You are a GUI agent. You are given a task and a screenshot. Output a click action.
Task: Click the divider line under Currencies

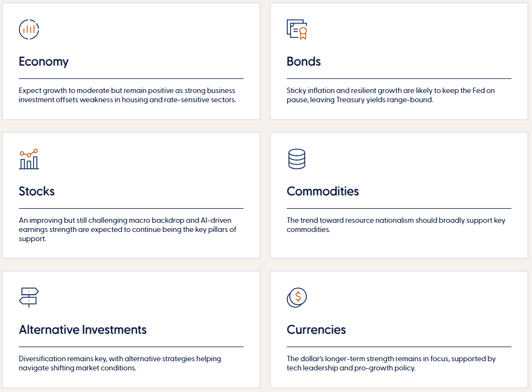(399, 347)
